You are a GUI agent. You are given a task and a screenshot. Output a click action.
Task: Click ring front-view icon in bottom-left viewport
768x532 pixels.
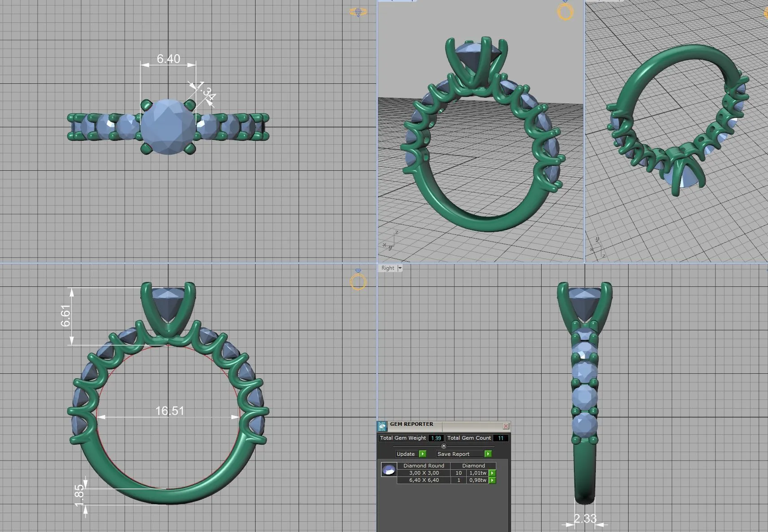click(x=358, y=281)
